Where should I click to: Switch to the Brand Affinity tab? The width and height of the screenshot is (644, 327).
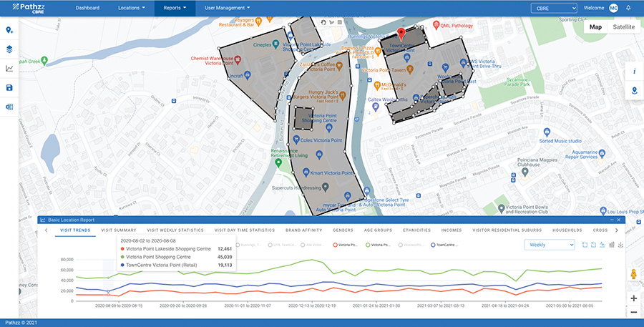click(302, 230)
